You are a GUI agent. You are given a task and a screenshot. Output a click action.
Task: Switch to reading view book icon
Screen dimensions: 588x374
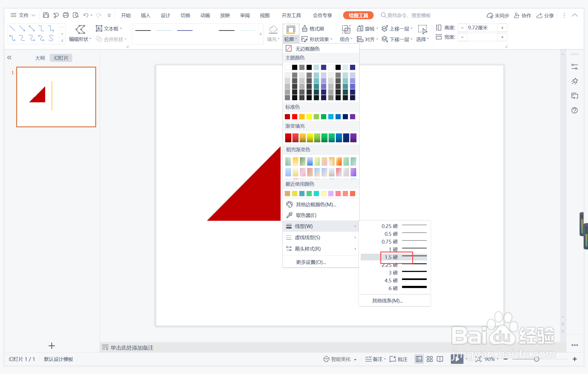440,359
